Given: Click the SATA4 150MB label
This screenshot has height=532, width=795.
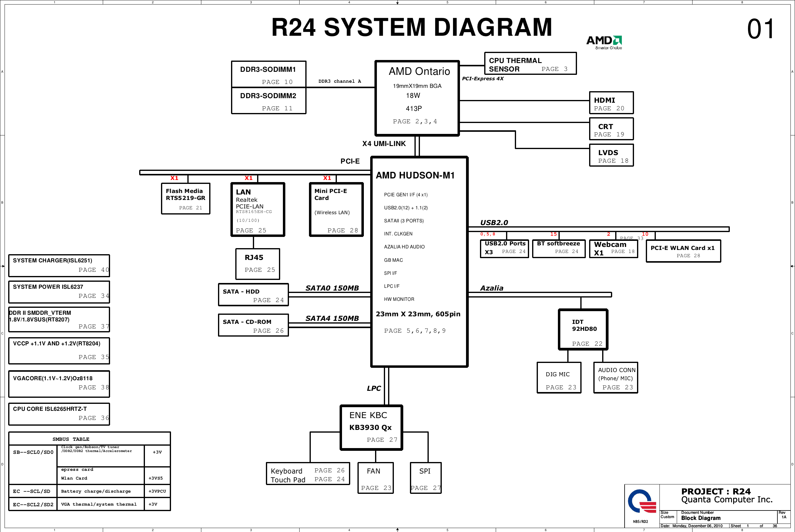Looking at the screenshot, I should click(332, 318).
